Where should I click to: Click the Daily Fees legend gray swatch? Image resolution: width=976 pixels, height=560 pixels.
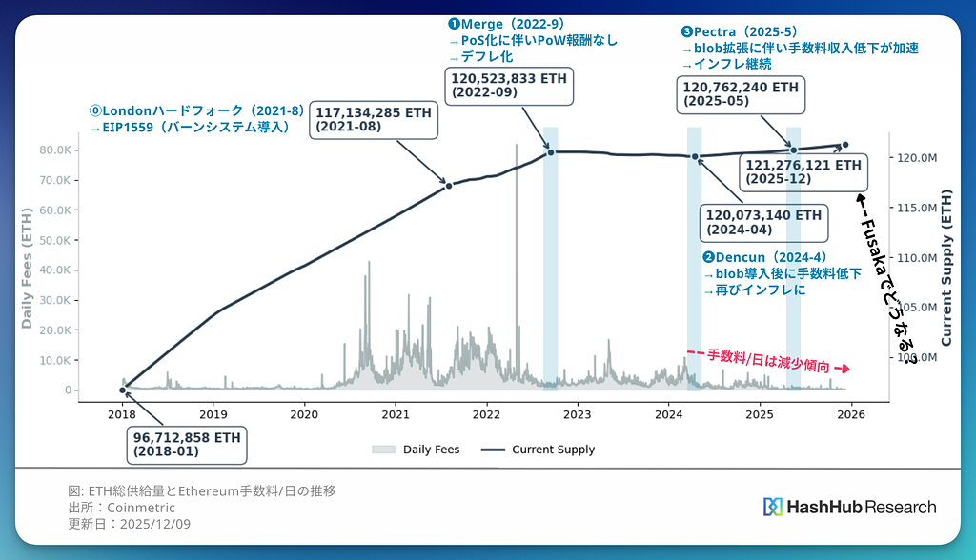click(x=383, y=450)
